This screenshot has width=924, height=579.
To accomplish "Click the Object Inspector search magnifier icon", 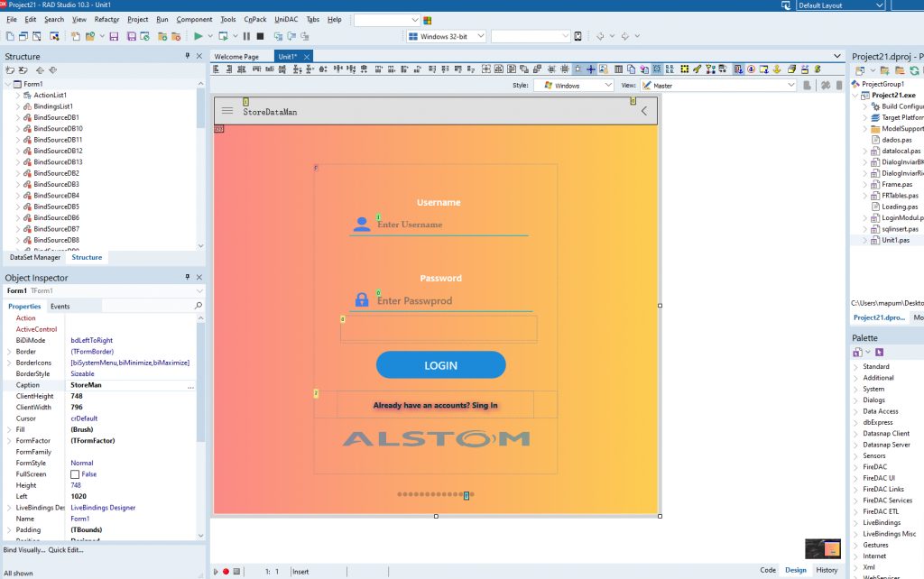I will coord(198,306).
